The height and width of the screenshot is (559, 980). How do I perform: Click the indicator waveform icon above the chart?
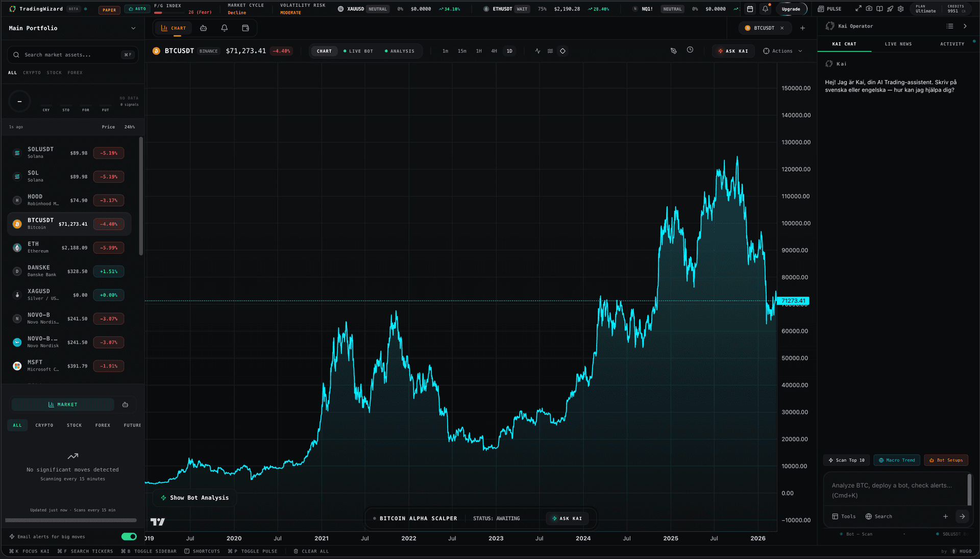(x=537, y=51)
